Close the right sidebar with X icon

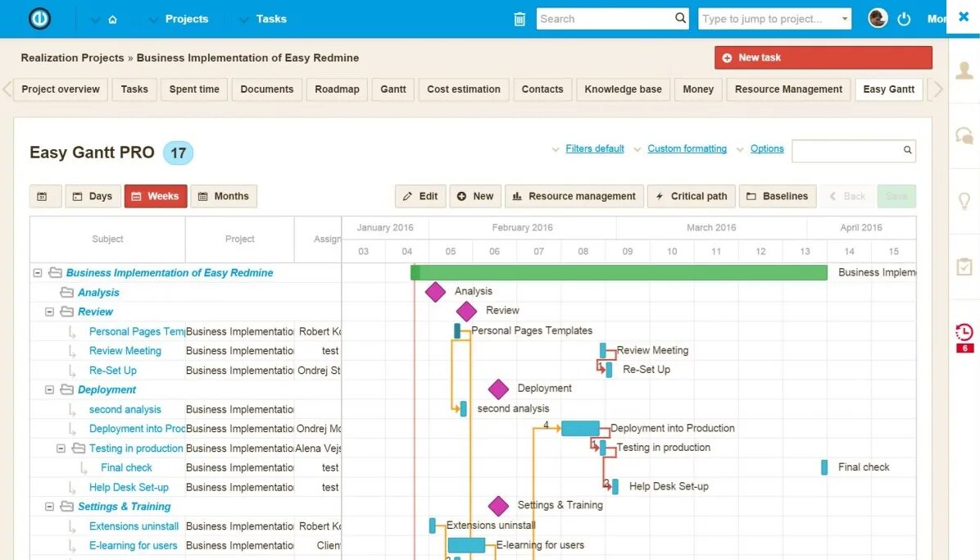tap(964, 17)
